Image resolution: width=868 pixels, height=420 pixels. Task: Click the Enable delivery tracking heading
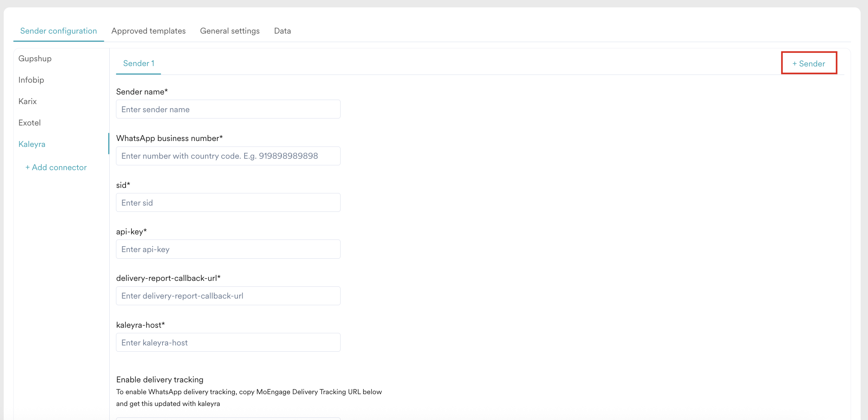tap(160, 379)
